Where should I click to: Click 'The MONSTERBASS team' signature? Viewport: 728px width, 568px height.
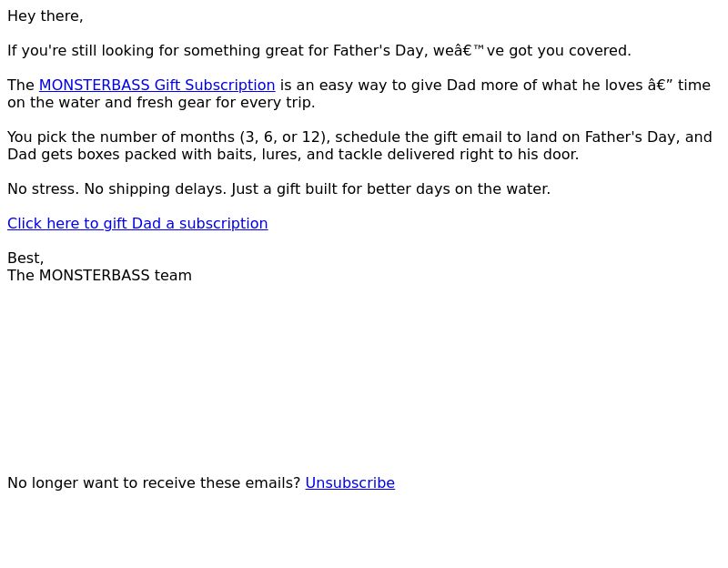99,276
